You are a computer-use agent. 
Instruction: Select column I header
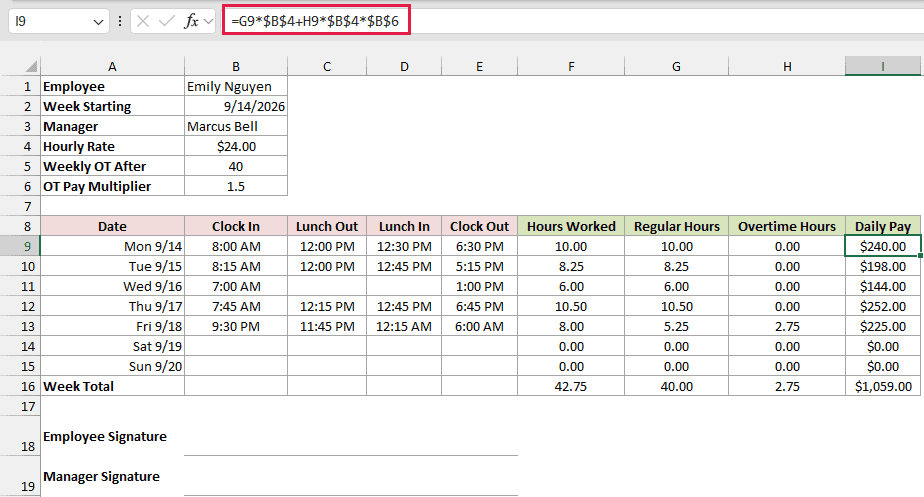pos(883,67)
